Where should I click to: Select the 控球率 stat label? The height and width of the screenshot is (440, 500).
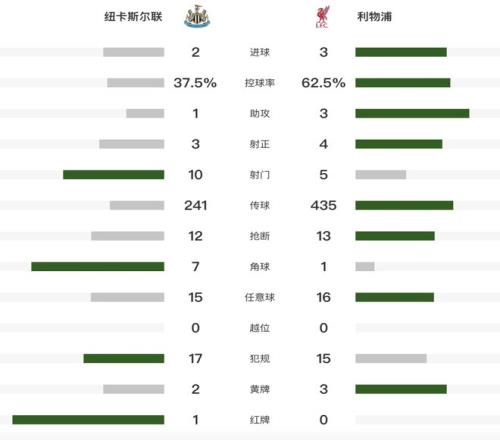(x=260, y=83)
